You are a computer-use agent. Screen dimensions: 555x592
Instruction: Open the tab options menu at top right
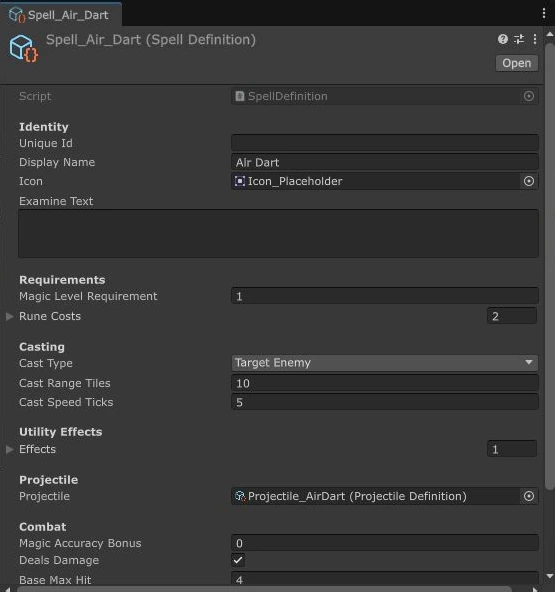coord(544,13)
